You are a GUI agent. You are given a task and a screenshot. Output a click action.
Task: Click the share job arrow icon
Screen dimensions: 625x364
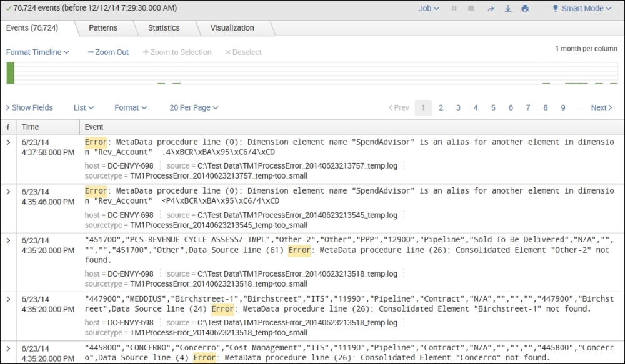click(491, 9)
